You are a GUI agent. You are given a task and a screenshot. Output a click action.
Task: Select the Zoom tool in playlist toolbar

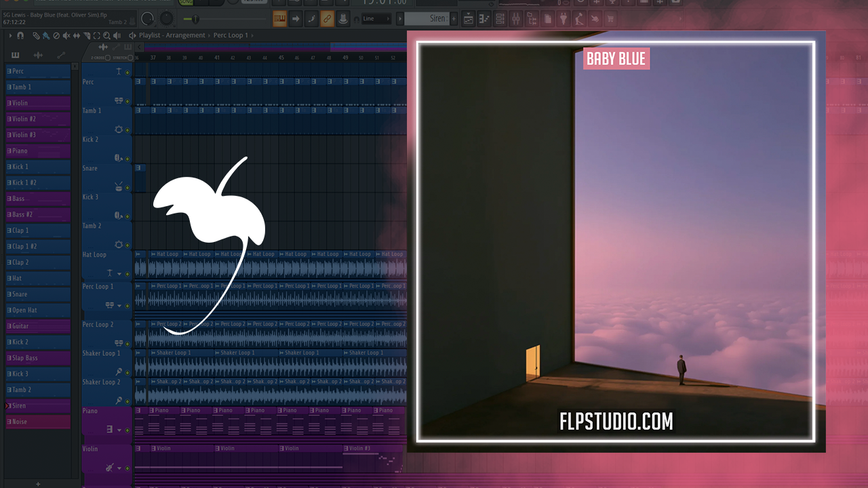106,35
